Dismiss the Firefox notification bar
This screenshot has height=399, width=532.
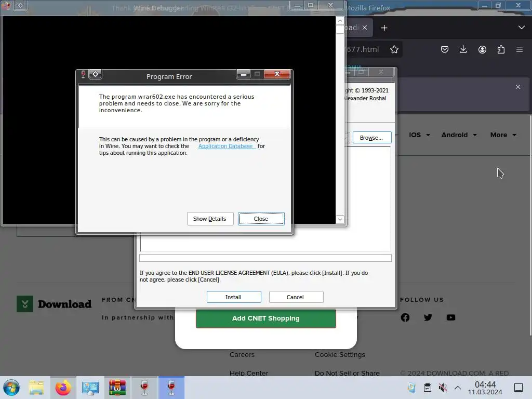tap(518, 87)
